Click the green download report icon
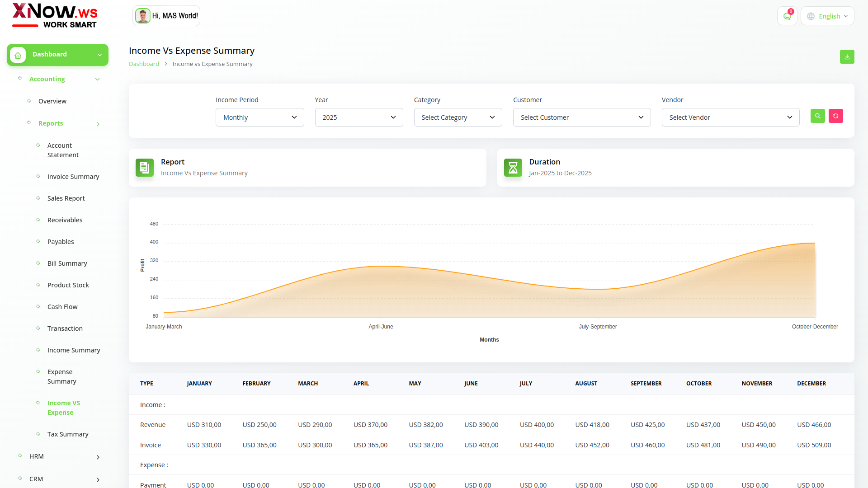This screenshot has width=868, height=488. pos(847,57)
